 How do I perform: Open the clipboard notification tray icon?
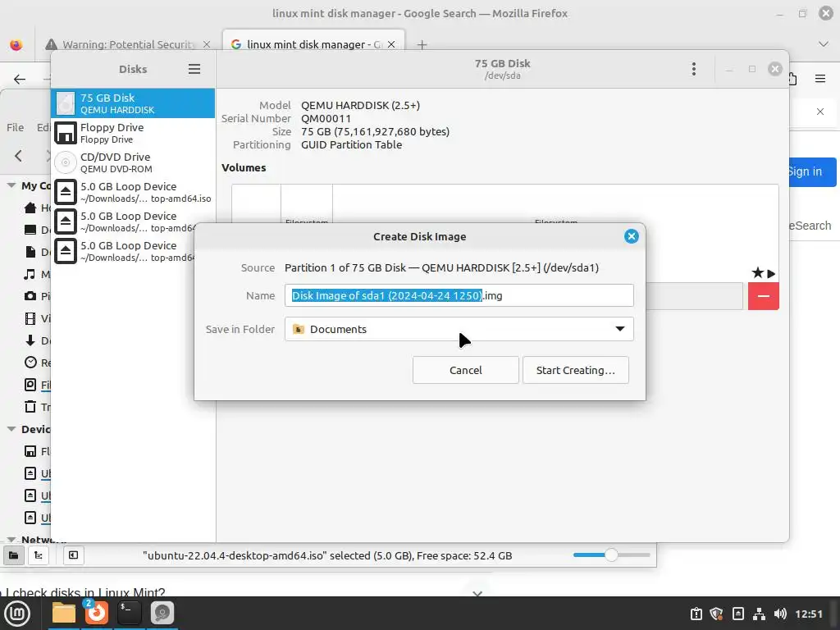pos(696,614)
